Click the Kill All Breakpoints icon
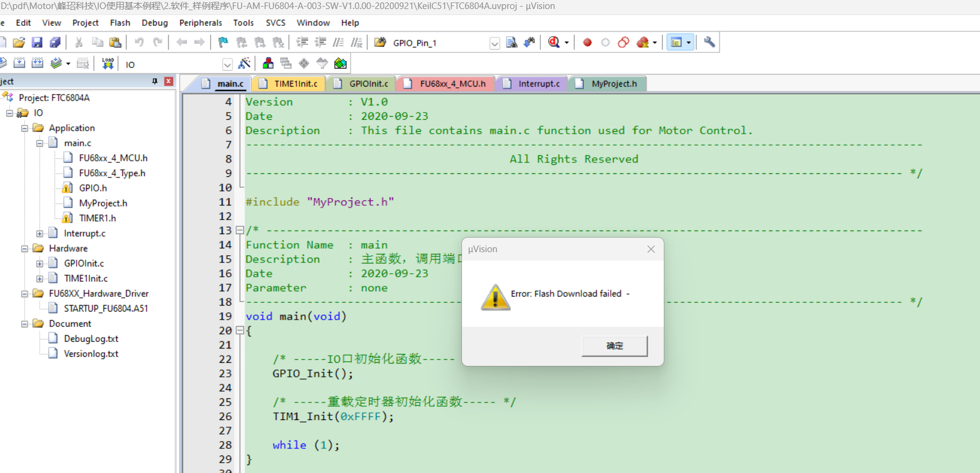Viewport: 980px width, 473px height. pyautogui.click(x=643, y=42)
